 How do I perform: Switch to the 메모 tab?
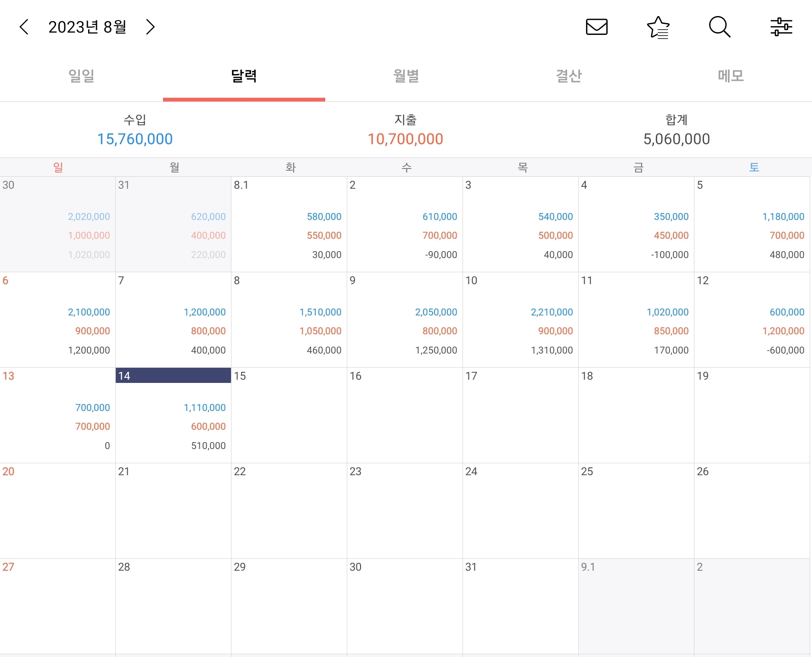(x=731, y=76)
